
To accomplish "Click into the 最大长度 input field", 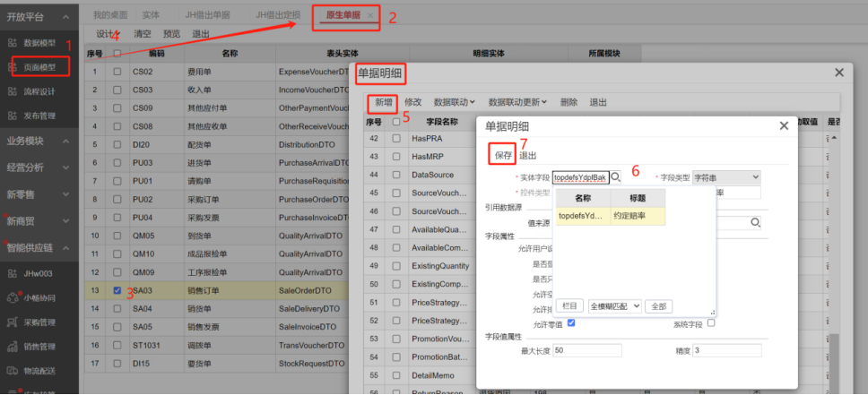I will (586, 351).
